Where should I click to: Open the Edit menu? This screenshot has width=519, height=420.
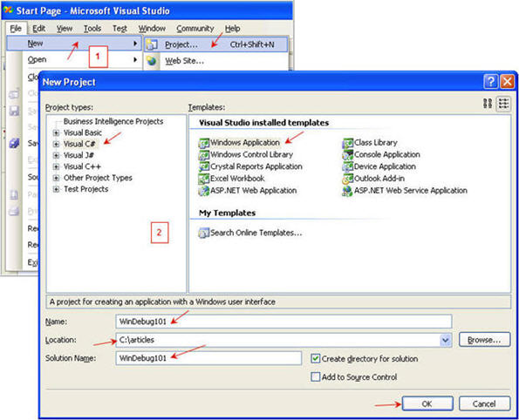pos(39,29)
